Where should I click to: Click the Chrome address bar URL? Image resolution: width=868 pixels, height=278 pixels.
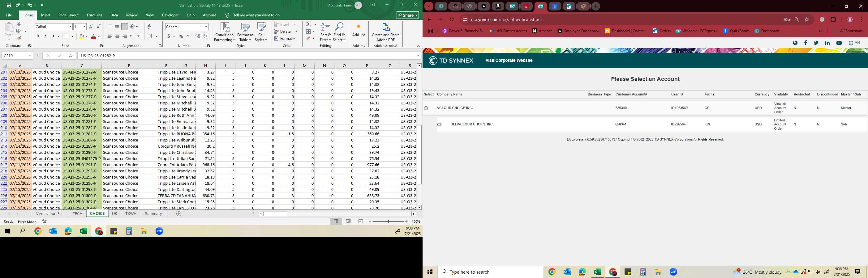506,19
